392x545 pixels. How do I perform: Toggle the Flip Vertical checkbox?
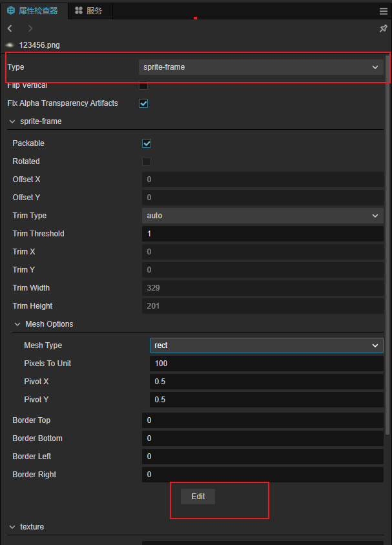click(x=143, y=85)
